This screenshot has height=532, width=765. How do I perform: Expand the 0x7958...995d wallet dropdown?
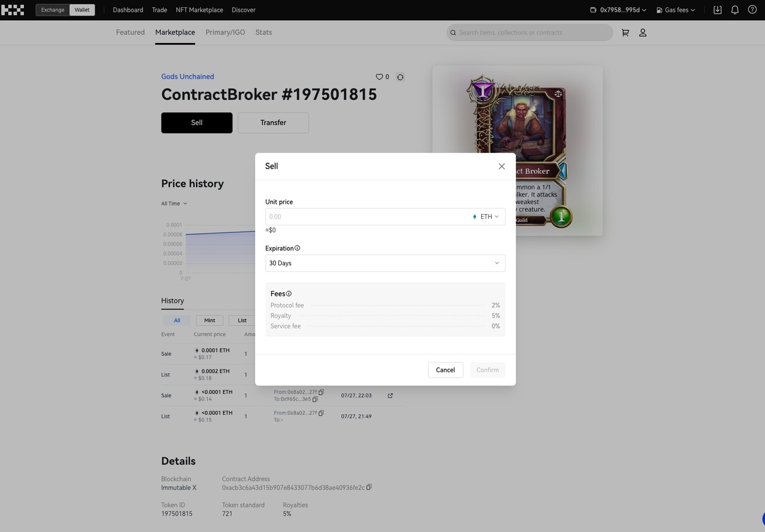[x=618, y=10]
